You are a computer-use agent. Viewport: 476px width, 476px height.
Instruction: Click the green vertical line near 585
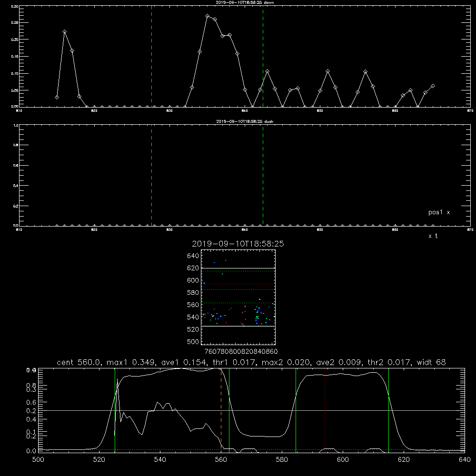point(296,410)
